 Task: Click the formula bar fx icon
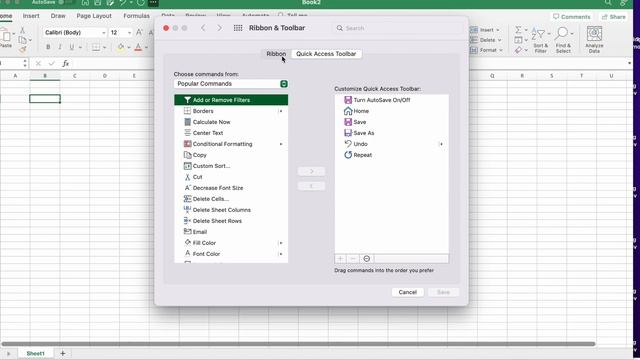65,64
